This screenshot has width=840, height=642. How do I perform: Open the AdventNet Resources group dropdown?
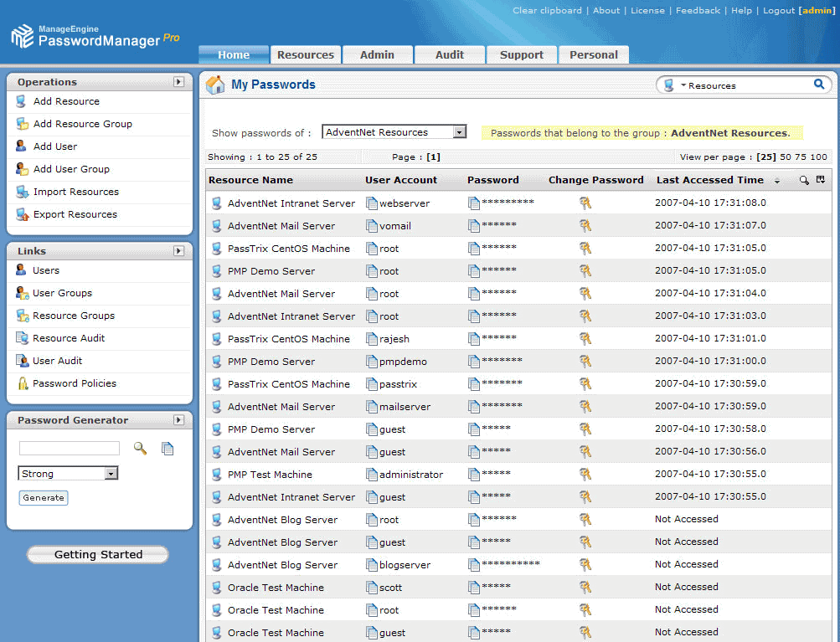(459, 132)
